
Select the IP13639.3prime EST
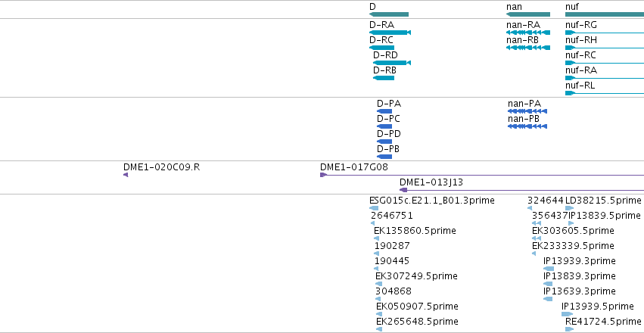click(548, 300)
